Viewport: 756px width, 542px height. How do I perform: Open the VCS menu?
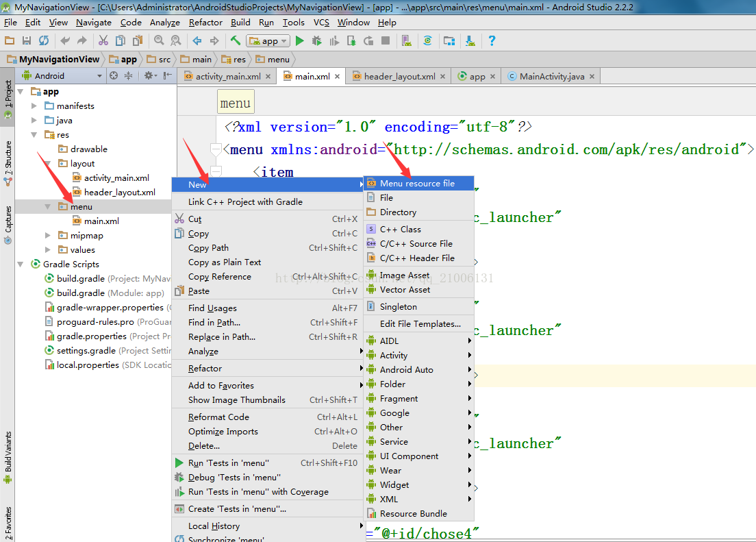[321, 22]
